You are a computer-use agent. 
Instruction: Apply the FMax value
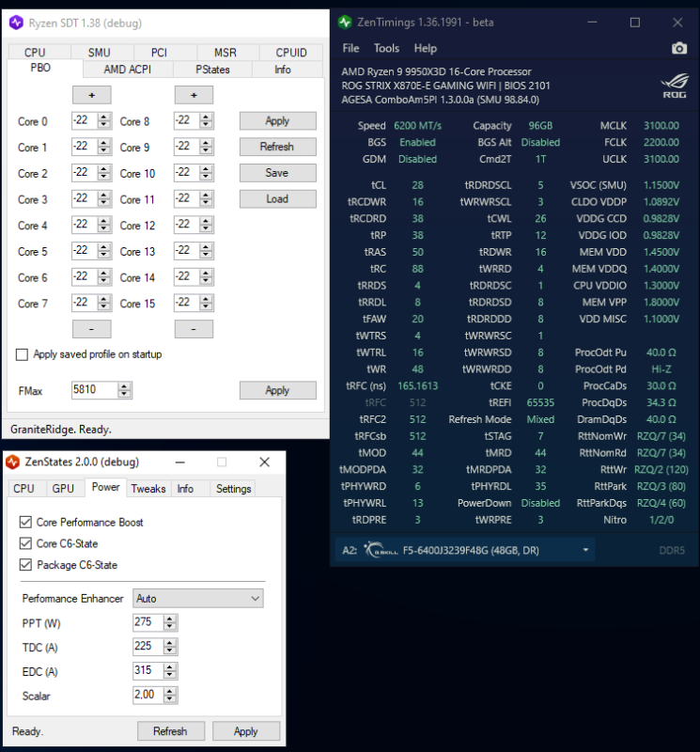277,390
